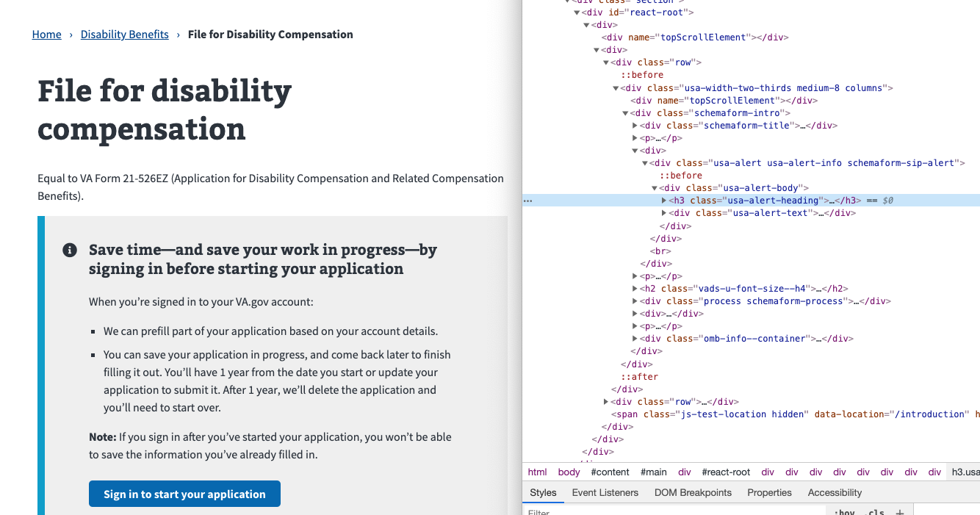The height and width of the screenshot is (515, 980).
Task: Click Sign in to start your application
Action: [x=184, y=494]
